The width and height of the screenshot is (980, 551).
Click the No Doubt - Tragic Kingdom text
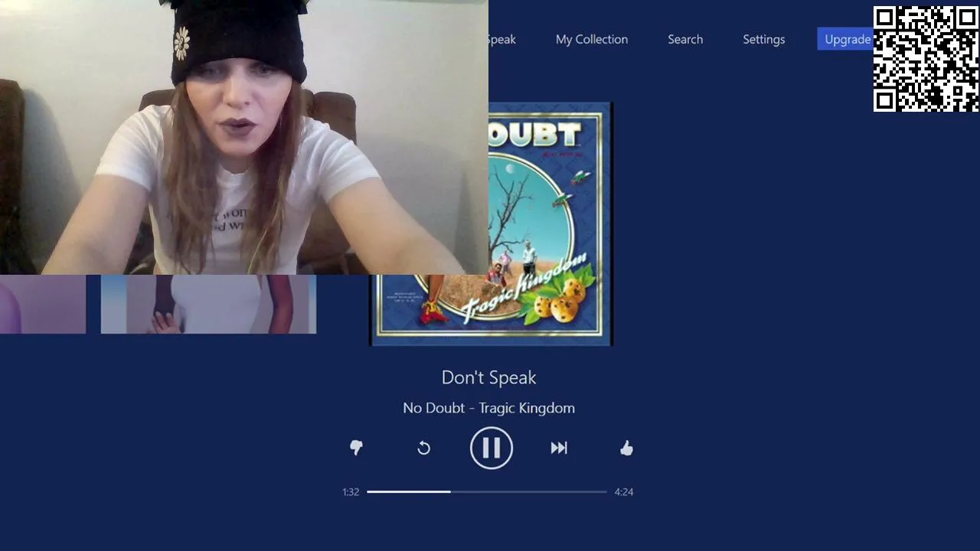488,408
